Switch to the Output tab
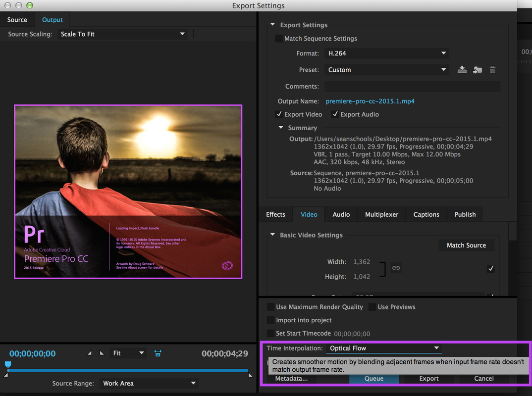This screenshot has height=396, width=532. (x=52, y=20)
